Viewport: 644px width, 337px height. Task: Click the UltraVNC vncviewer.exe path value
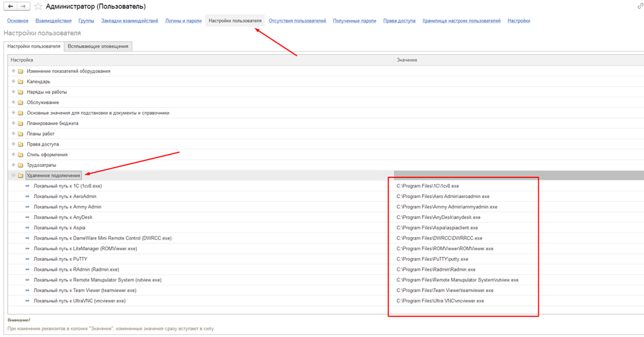point(440,301)
